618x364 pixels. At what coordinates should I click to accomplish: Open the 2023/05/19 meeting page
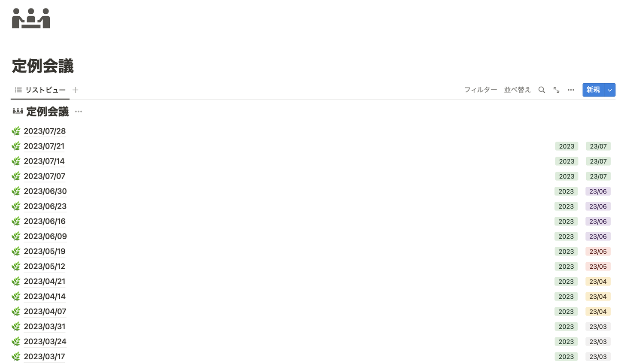tap(45, 251)
